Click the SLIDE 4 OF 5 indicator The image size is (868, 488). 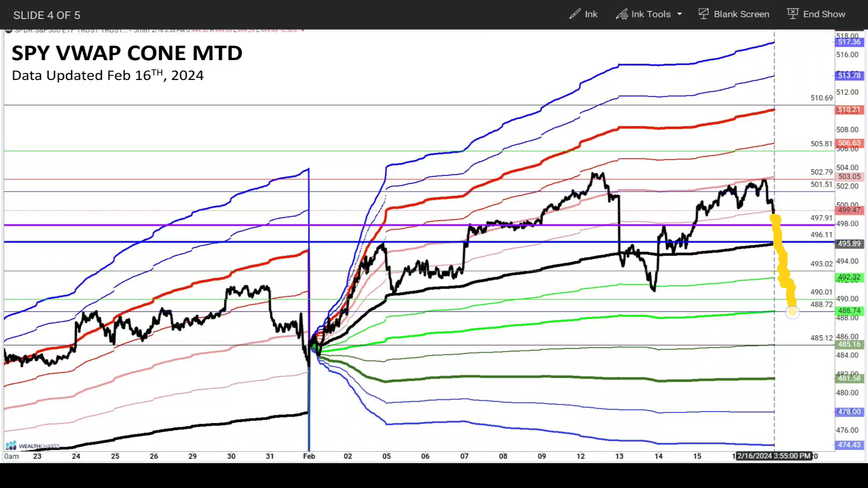(47, 15)
